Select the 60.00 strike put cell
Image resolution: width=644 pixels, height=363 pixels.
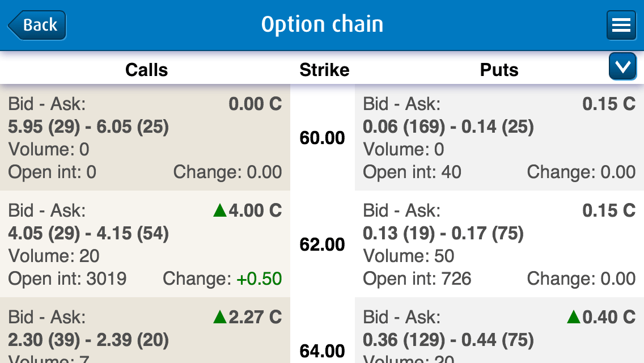pyautogui.click(x=499, y=138)
